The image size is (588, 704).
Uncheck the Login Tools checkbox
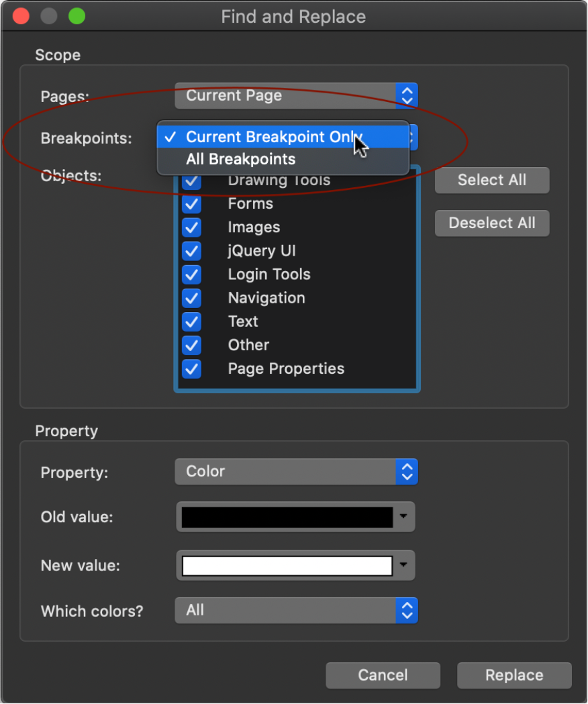192,274
